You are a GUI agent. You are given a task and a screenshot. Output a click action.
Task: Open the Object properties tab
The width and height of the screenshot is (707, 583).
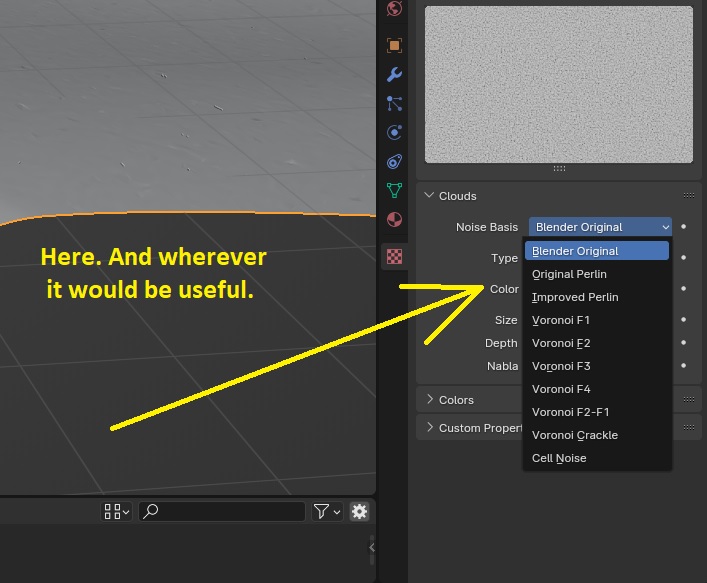tap(394, 46)
